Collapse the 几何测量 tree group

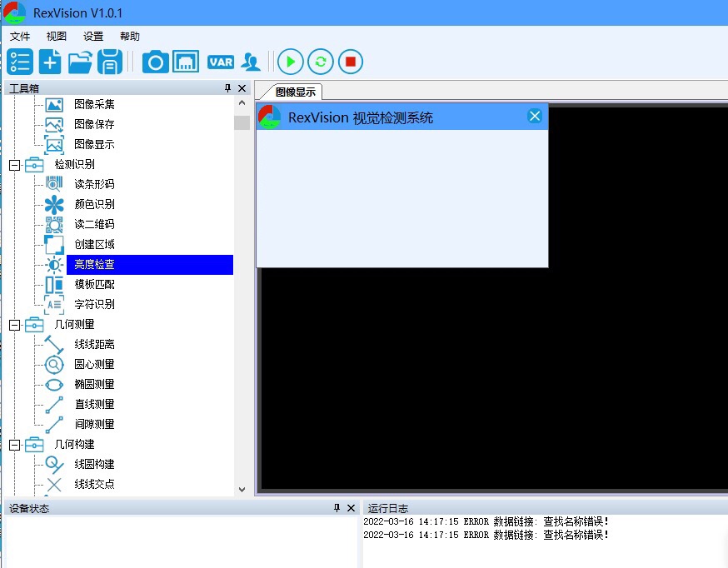point(15,326)
